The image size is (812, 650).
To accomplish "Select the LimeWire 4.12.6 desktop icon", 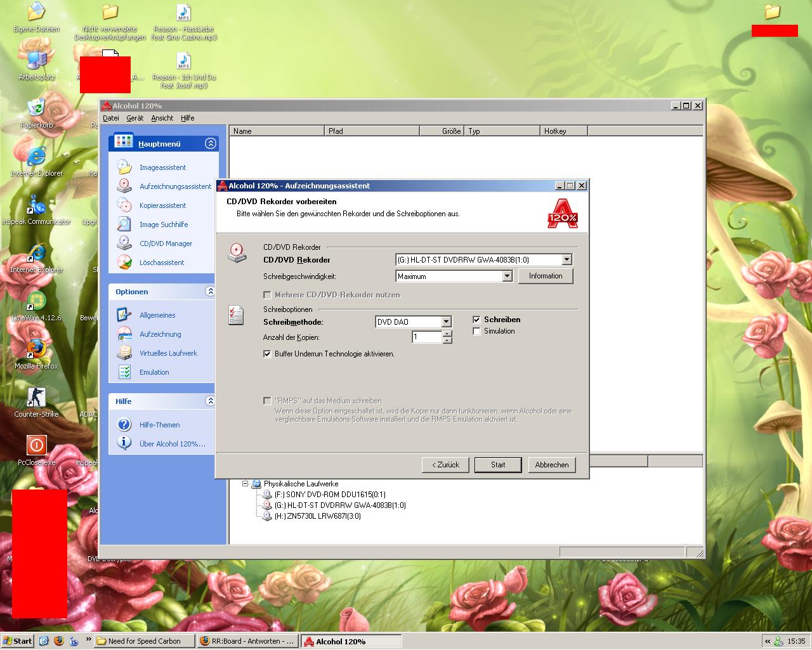I will coord(36,301).
